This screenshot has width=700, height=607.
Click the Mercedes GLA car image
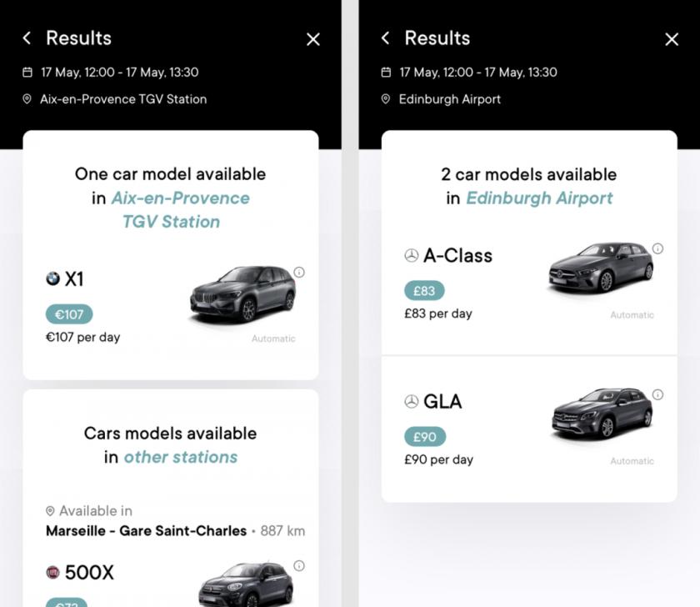(602, 413)
